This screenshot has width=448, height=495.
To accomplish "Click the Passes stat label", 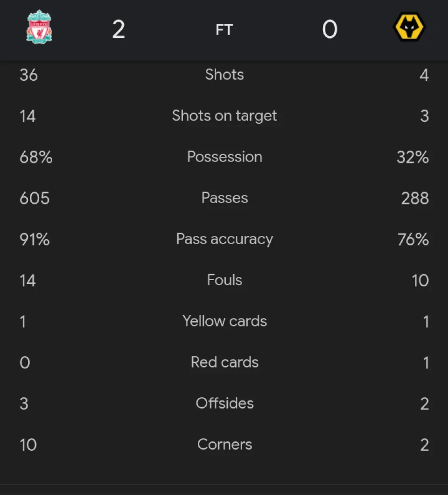I will [224, 198].
